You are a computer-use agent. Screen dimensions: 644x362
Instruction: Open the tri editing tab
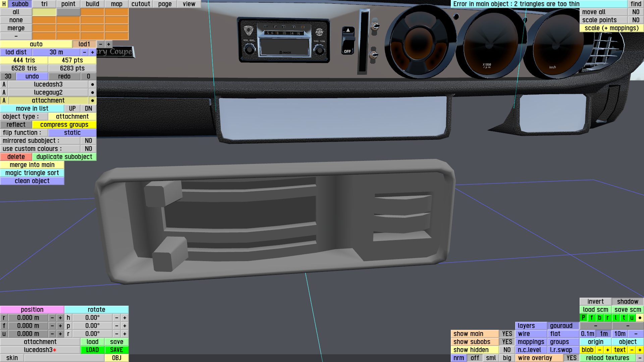click(x=44, y=4)
